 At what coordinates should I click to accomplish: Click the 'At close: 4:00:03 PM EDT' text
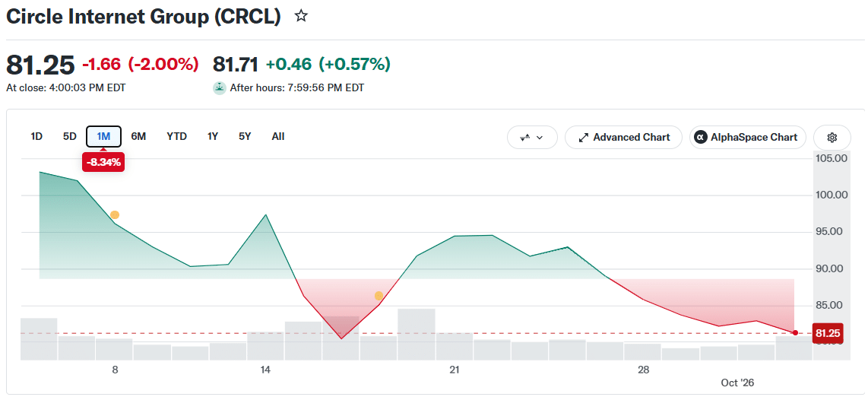click(66, 87)
